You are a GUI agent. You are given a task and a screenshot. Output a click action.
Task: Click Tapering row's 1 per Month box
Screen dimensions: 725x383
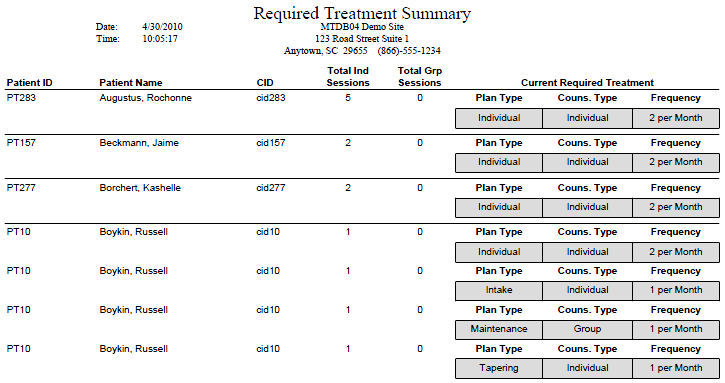point(676,368)
